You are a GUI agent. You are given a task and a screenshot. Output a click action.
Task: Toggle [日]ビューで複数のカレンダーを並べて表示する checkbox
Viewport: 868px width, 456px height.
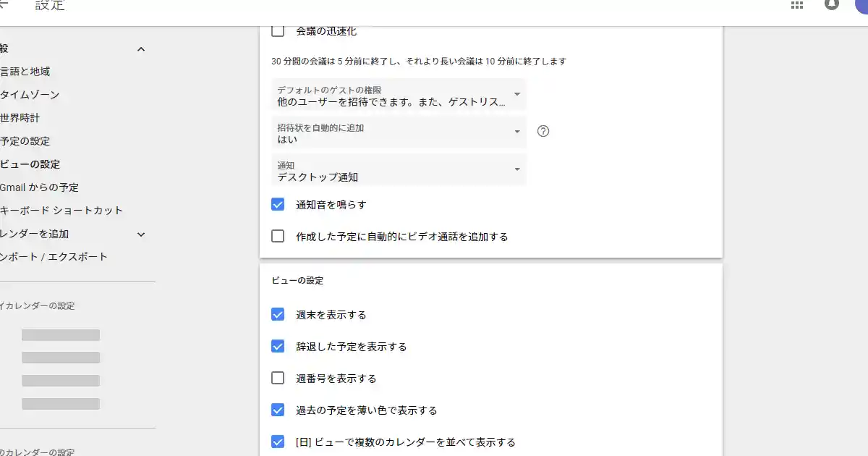click(278, 442)
